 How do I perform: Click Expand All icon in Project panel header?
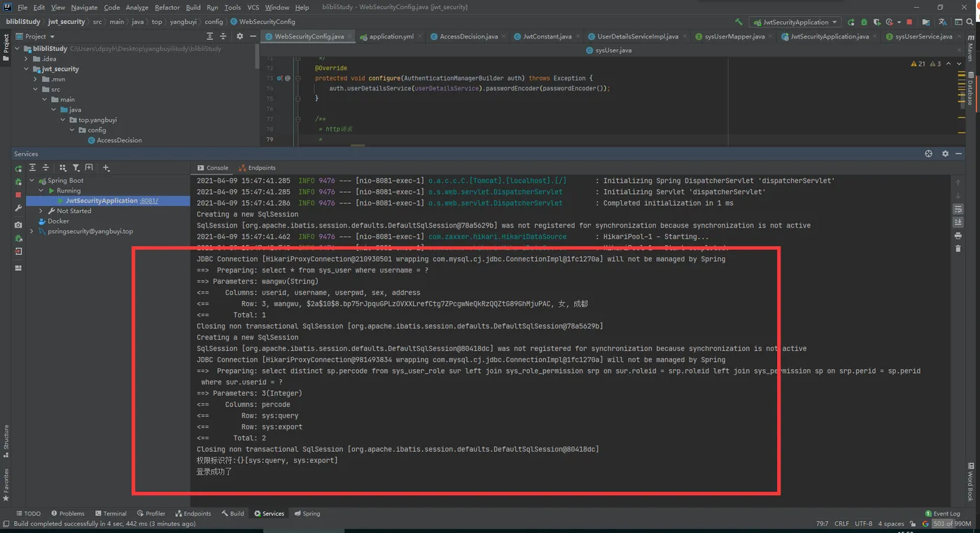(x=209, y=36)
